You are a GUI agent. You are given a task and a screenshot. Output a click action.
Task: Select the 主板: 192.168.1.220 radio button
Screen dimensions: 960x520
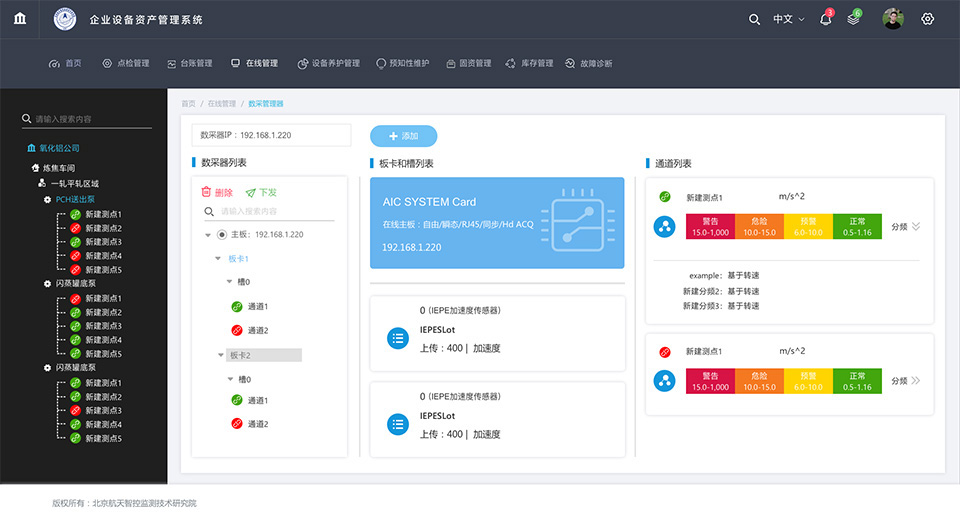pyautogui.click(x=222, y=235)
